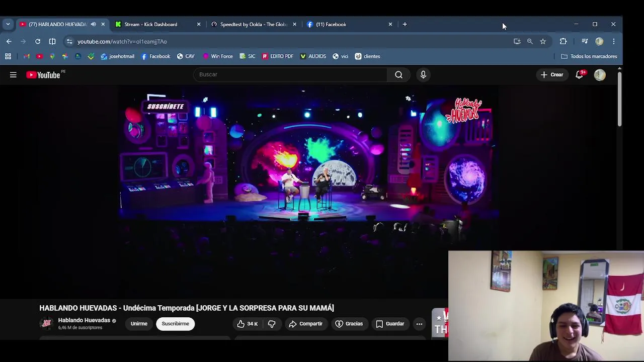Go forward with the browser forward arrow
Viewport: 644px width, 362px height.
click(x=23, y=41)
